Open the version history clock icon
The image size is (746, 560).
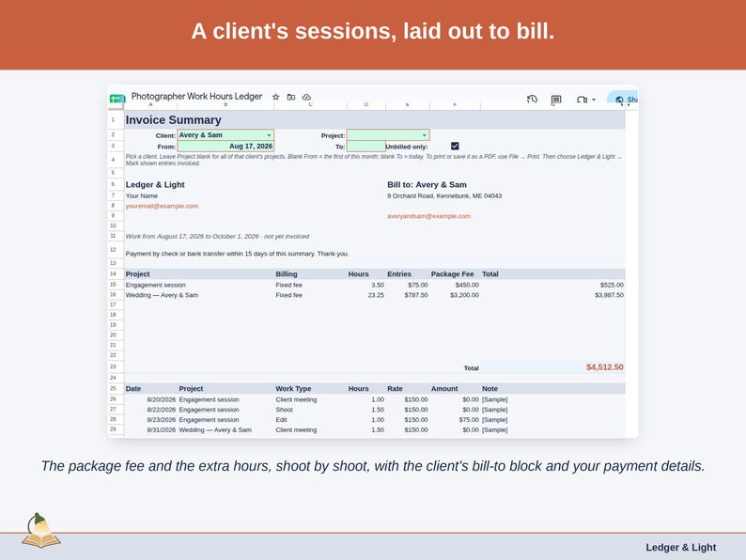point(532,99)
